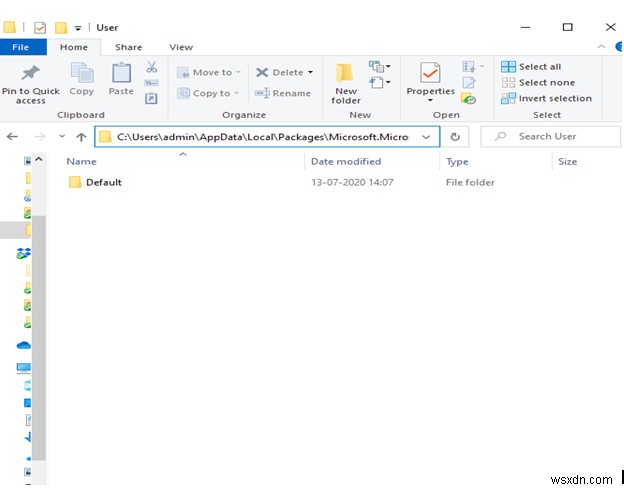Click the Properties quick access toolbar icon
Screen dimensions: 624x490
[x=40, y=27]
